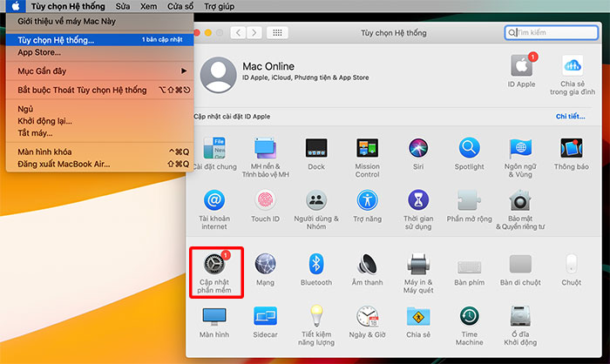Image resolution: width=610 pixels, height=364 pixels.
Task: Expand the Mục Gần đây submenu
Action: point(100,71)
